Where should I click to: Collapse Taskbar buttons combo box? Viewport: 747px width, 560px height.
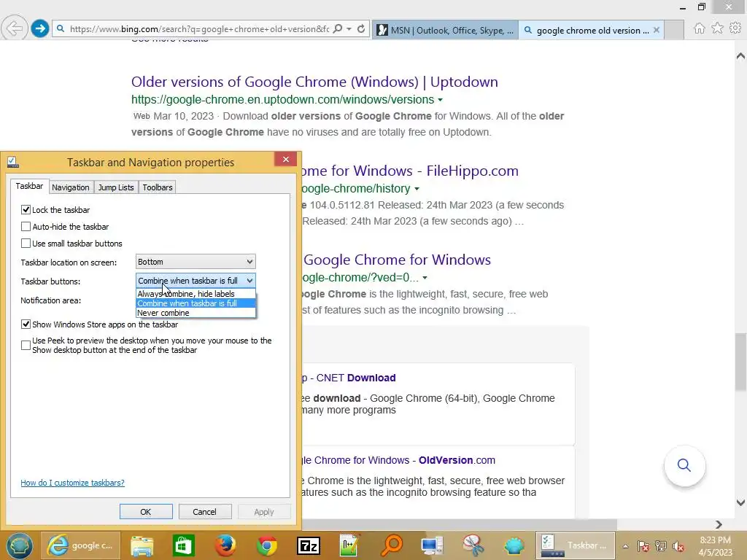(196, 281)
